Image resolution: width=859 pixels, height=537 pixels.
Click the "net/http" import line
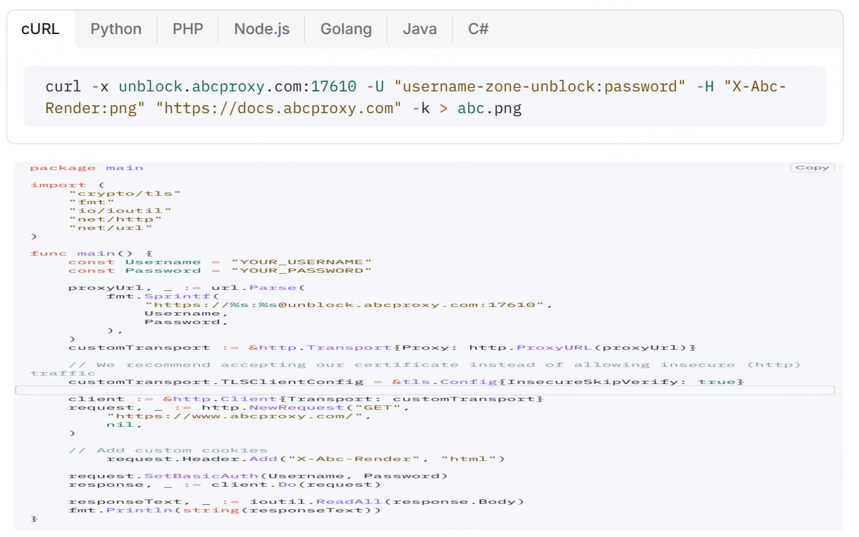pos(115,219)
